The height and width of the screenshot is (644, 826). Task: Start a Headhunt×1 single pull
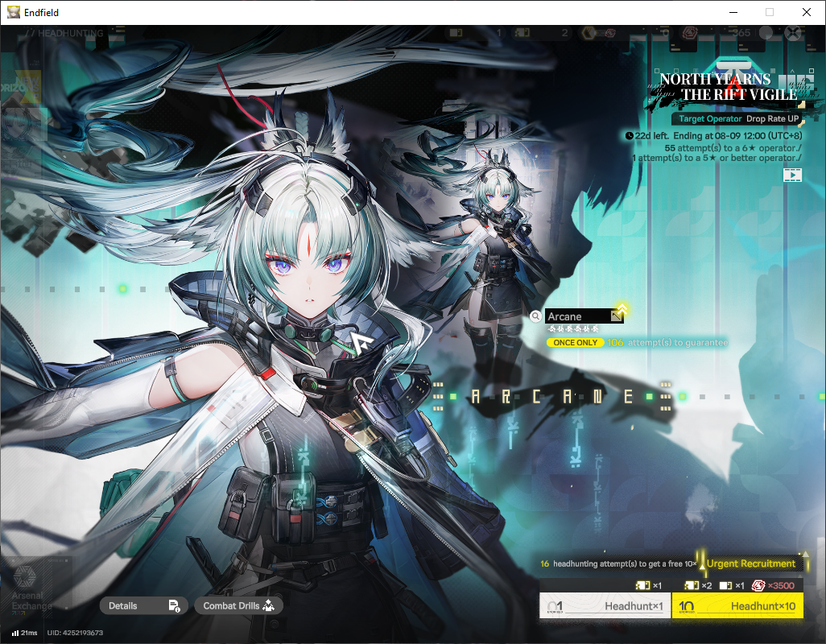click(605, 605)
